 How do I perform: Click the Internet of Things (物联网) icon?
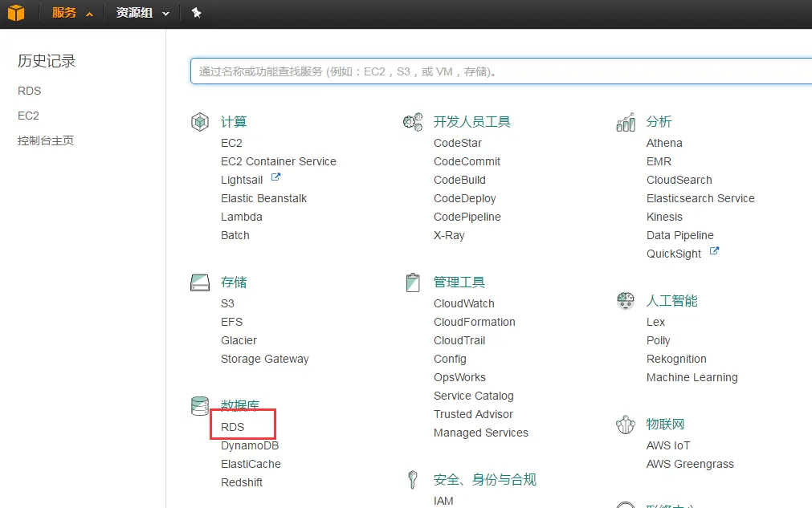[626, 425]
